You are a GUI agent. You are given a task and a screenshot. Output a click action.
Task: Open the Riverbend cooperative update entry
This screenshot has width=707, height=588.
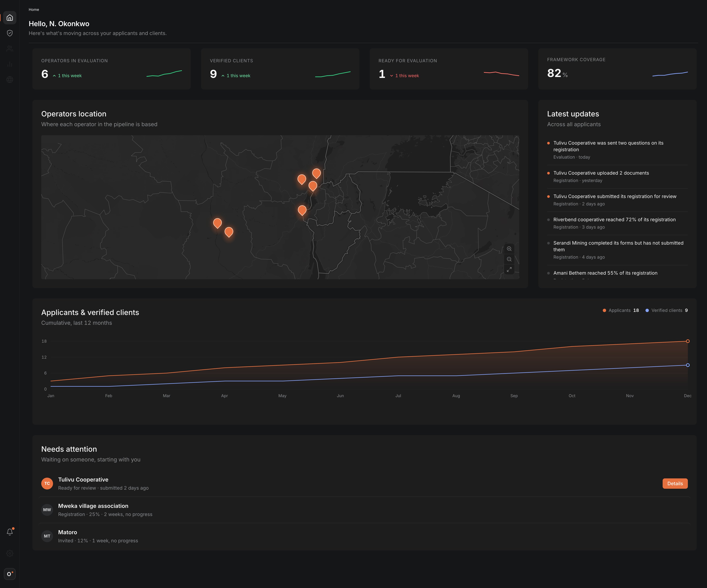pos(618,223)
